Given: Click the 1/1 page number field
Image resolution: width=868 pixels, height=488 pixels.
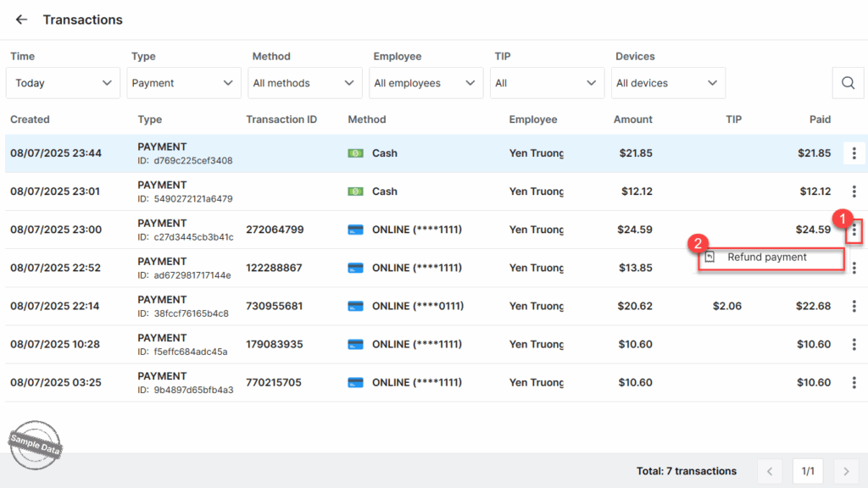Looking at the screenshot, I should click(x=808, y=471).
